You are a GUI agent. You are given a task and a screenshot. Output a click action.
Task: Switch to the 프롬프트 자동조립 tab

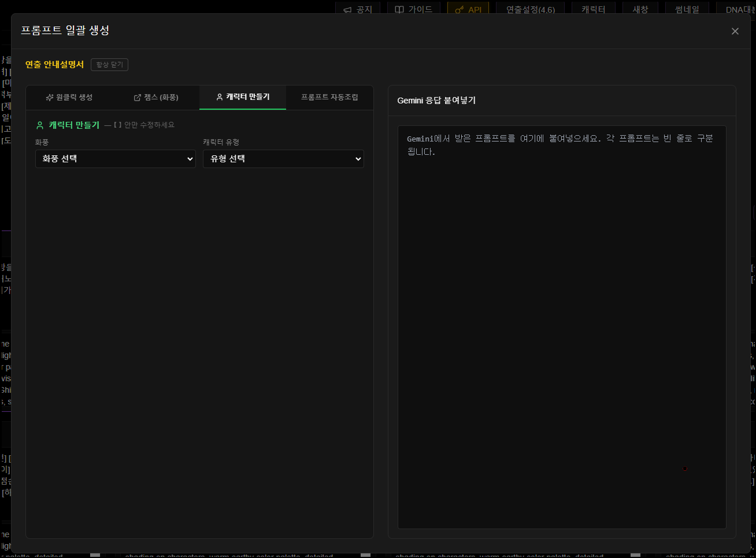[x=329, y=97]
